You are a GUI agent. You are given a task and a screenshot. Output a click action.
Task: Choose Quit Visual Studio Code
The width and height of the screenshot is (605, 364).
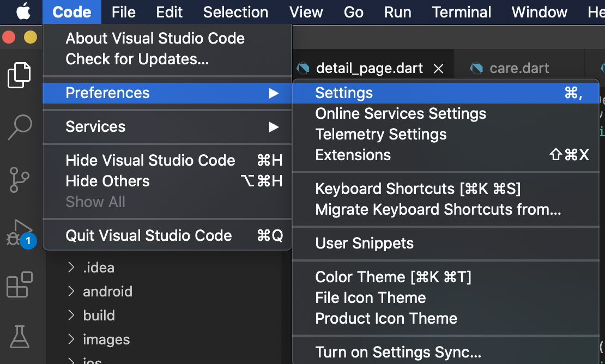[x=167, y=235]
